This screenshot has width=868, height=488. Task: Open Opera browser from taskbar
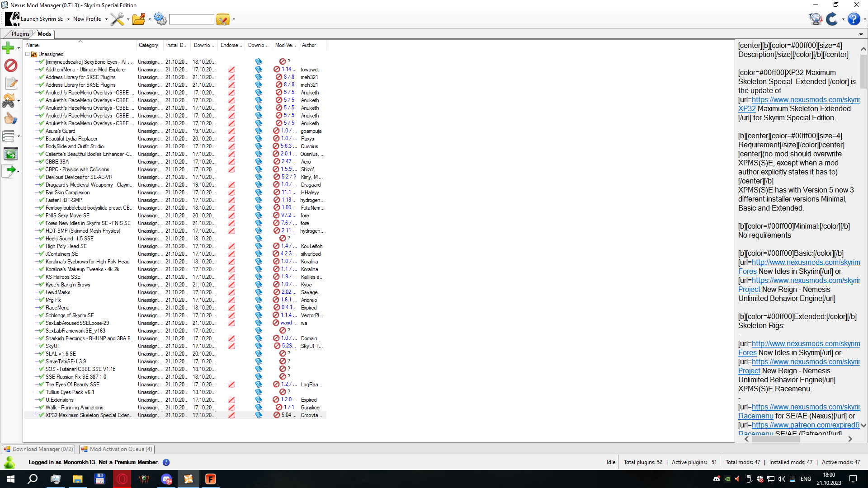pos(122,479)
